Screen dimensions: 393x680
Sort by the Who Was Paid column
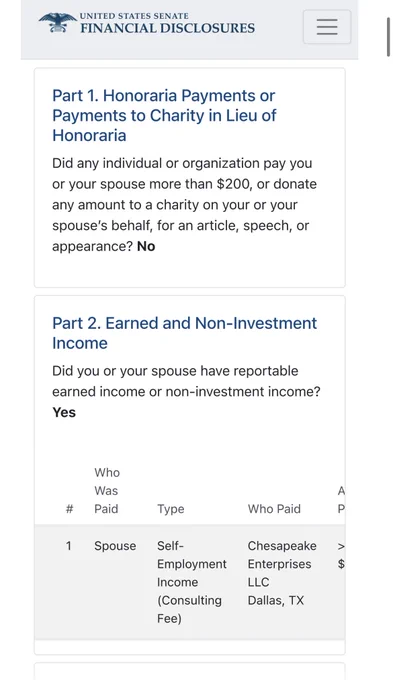click(107, 490)
